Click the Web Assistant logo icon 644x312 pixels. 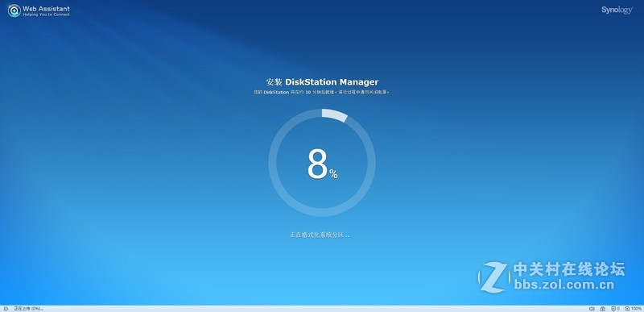(x=14, y=10)
